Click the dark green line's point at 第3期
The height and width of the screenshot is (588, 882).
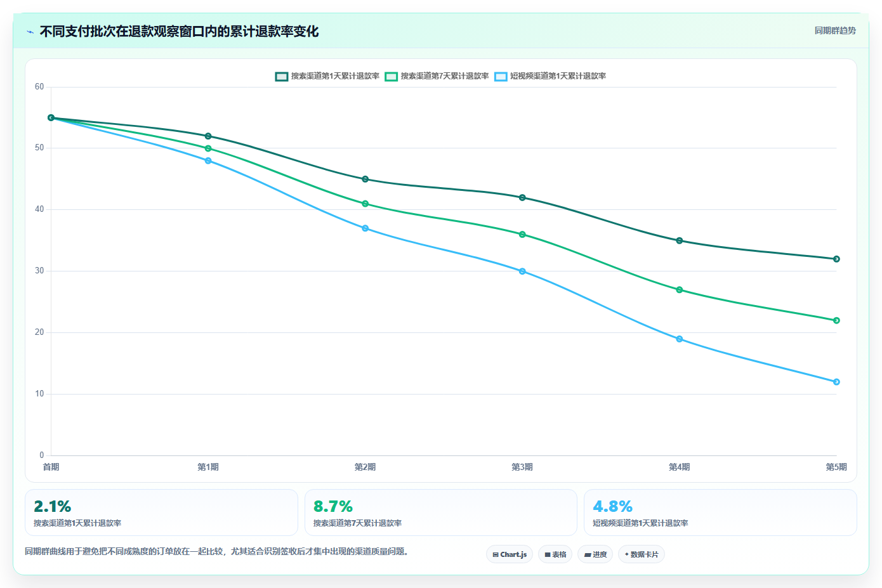[522, 198]
